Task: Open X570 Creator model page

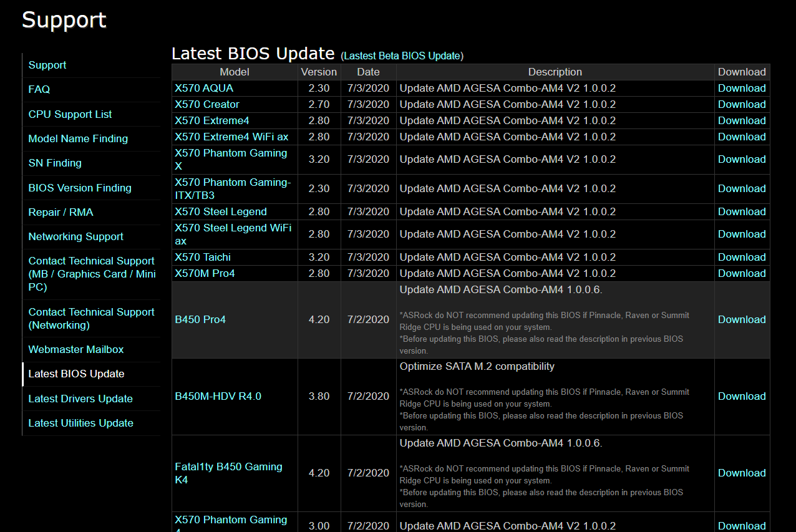Action: click(207, 104)
